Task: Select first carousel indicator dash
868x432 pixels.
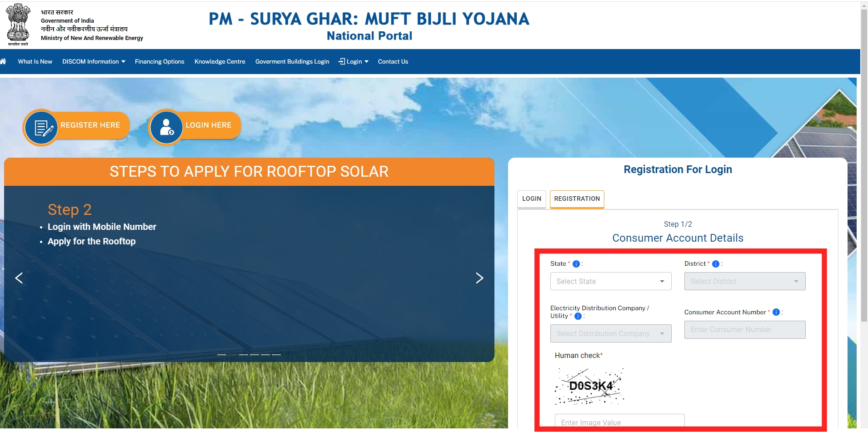Action: coord(222,354)
